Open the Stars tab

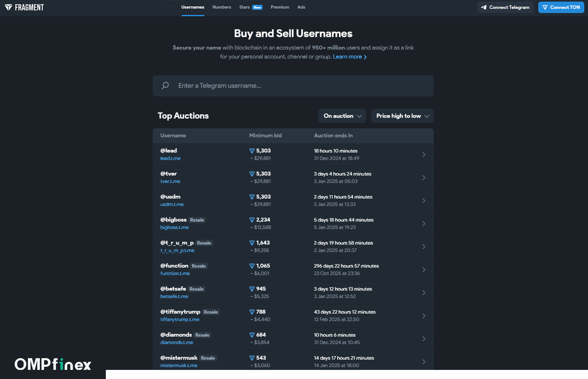(x=251, y=7)
